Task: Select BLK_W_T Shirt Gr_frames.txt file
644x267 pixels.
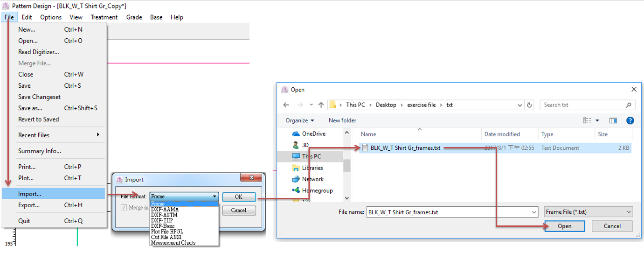Action: [405, 148]
